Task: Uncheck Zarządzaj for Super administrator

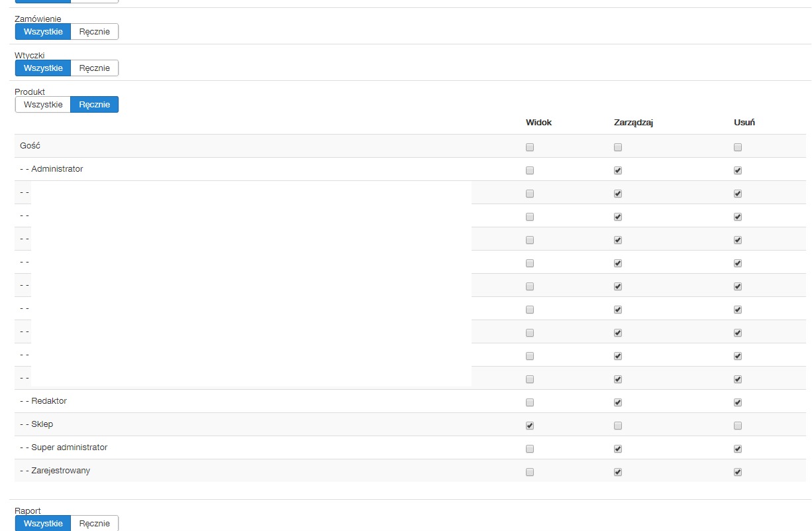Action: [618, 449]
